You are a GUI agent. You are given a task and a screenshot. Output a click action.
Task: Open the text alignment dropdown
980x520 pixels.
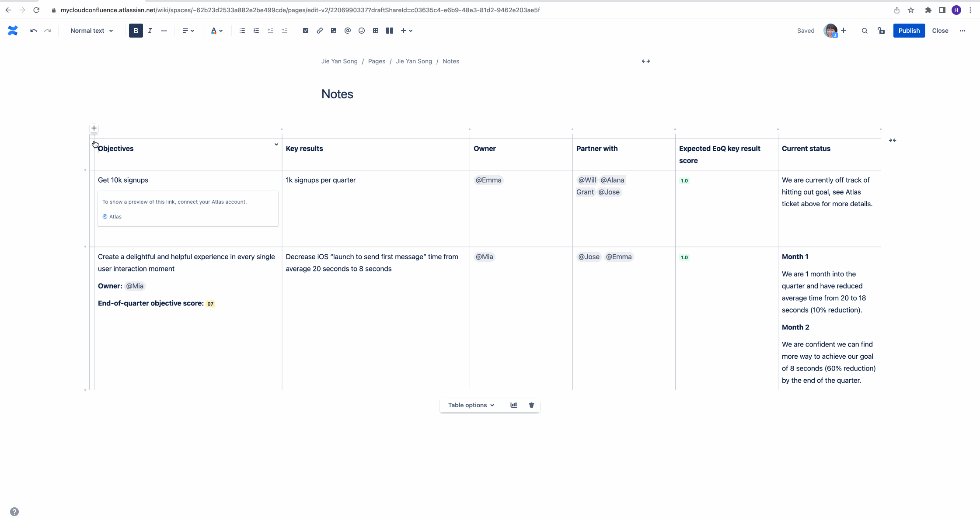pos(188,31)
